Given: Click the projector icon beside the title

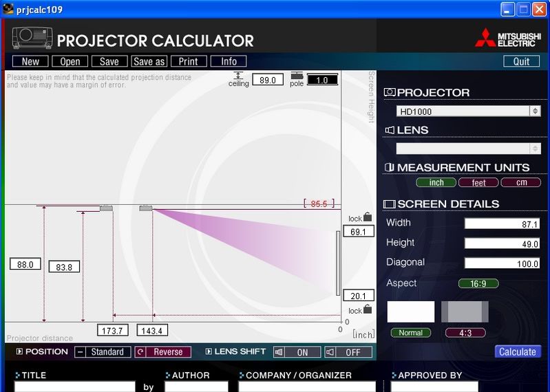Looking at the screenshot, I should coord(32,38).
